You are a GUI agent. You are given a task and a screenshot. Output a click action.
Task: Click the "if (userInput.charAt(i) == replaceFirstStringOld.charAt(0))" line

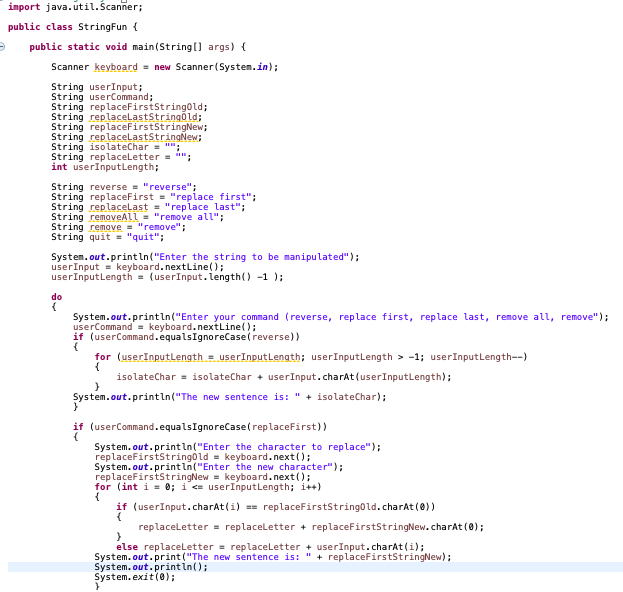coord(275,507)
